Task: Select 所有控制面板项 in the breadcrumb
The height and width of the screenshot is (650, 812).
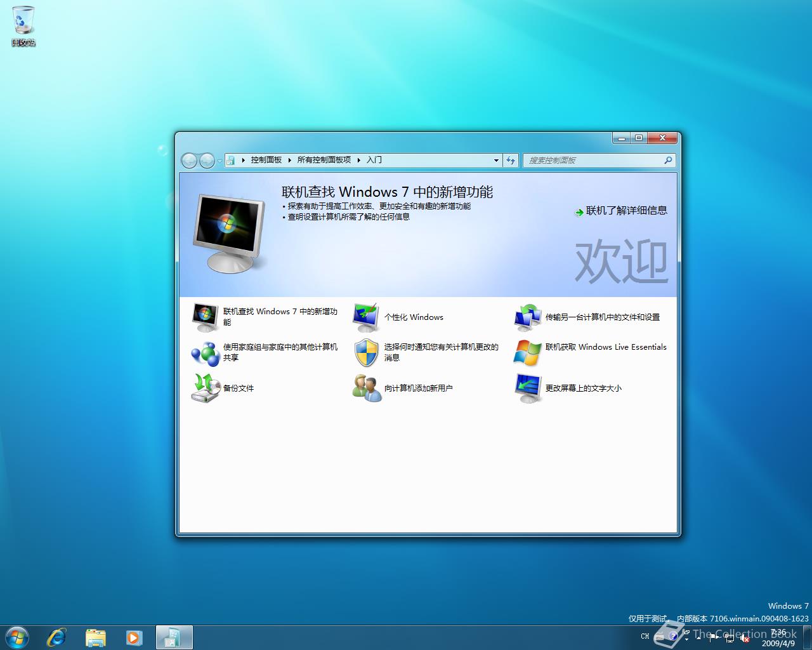Action: point(324,160)
